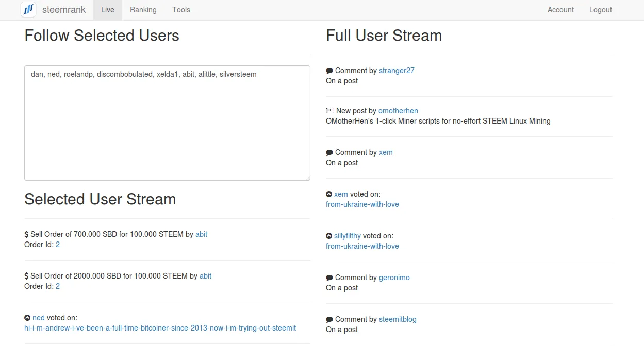Click steemrank brand name
The image size is (644, 346).
64,10
